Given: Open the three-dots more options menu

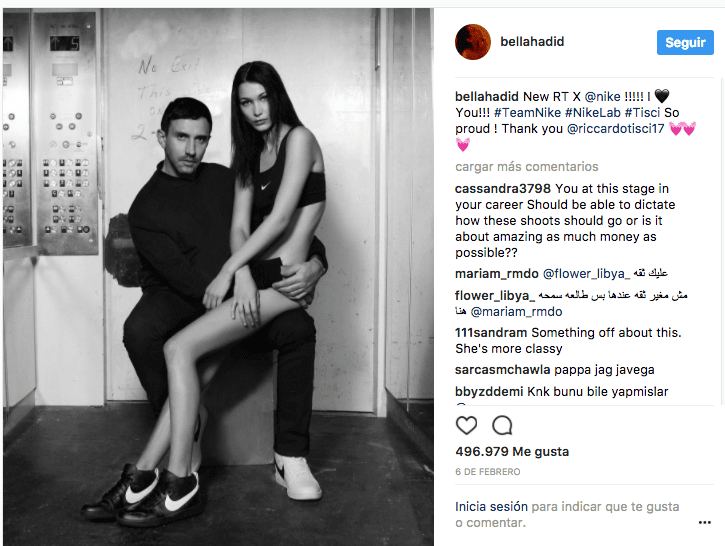Looking at the screenshot, I should (705, 522).
